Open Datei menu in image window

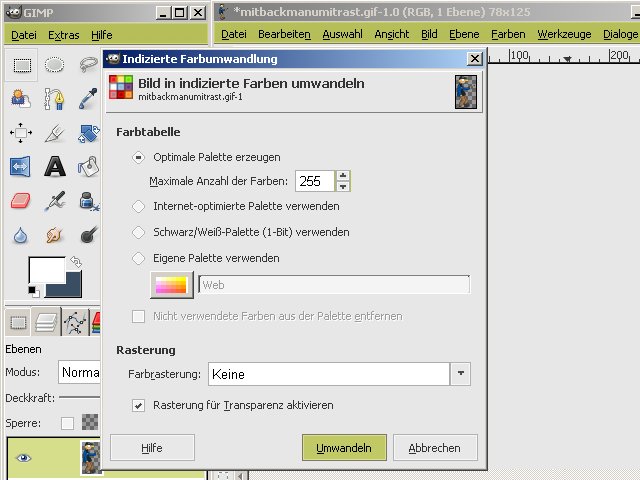(233, 34)
